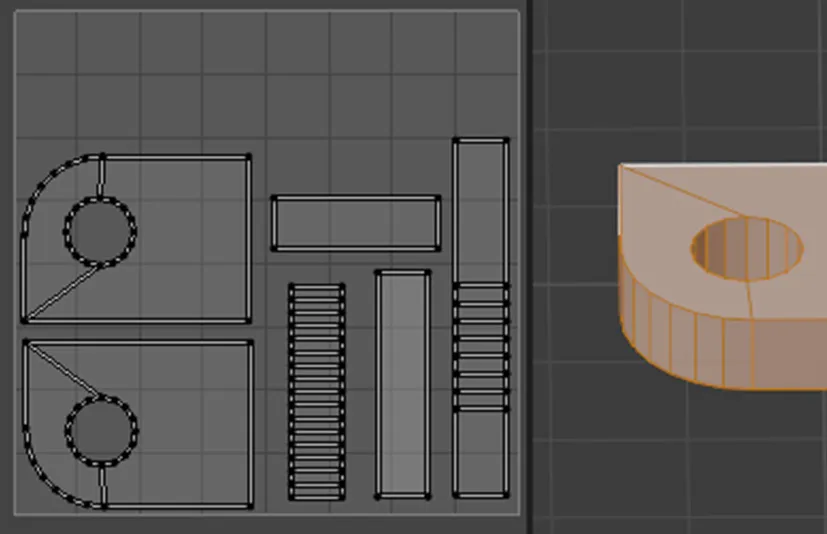Select short vertical edge below lower-left island circle

(x=103, y=485)
